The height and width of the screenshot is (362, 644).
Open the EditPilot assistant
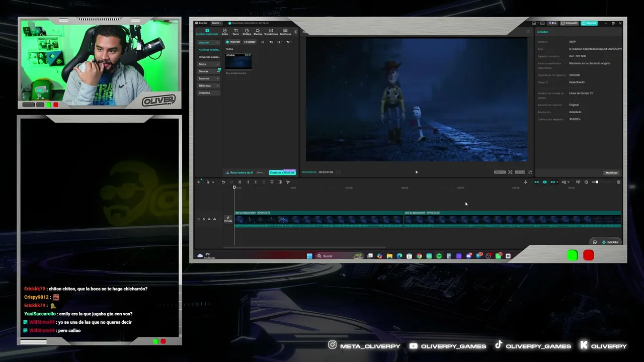pos(610,242)
